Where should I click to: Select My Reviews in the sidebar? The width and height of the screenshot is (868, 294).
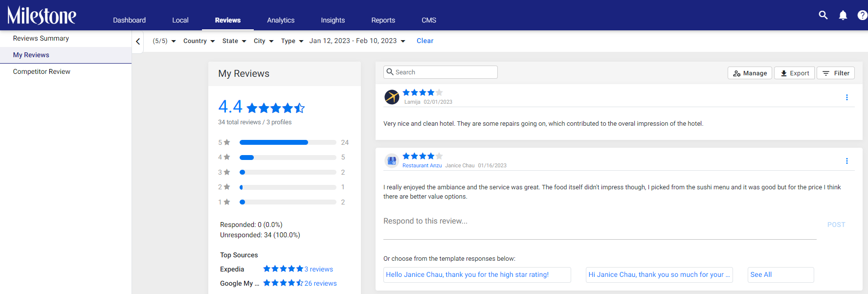tap(66, 55)
